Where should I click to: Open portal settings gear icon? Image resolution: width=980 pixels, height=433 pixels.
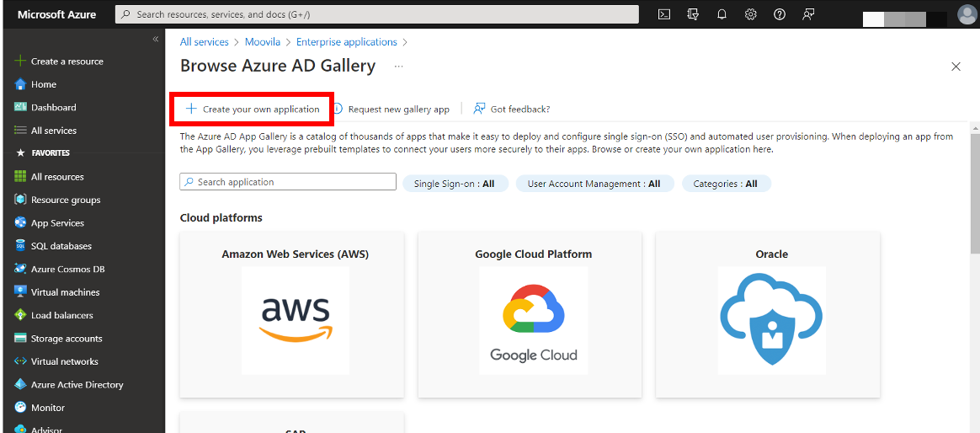click(751, 14)
